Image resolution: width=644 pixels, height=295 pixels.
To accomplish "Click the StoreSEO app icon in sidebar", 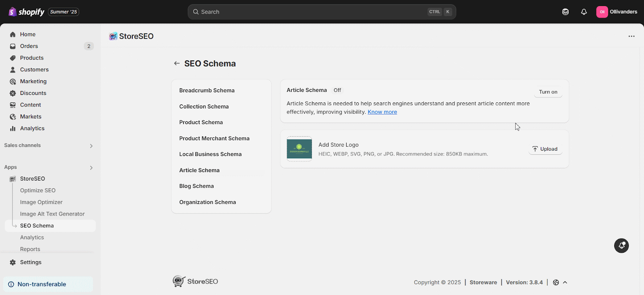I will 13,179.
